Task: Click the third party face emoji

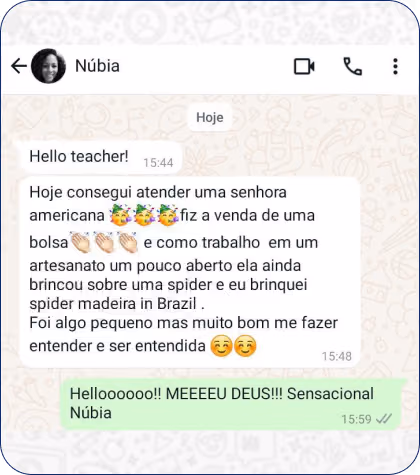Action: (168, 215)
